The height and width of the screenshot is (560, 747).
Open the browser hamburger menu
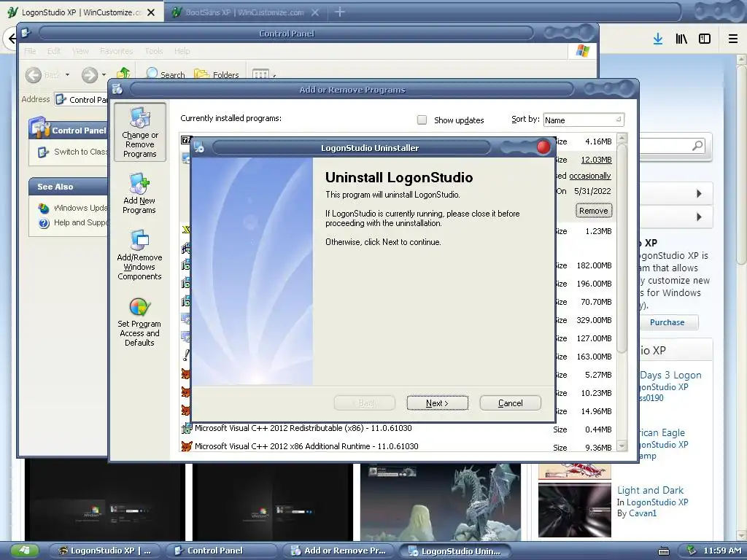click(x=732, y=39)
